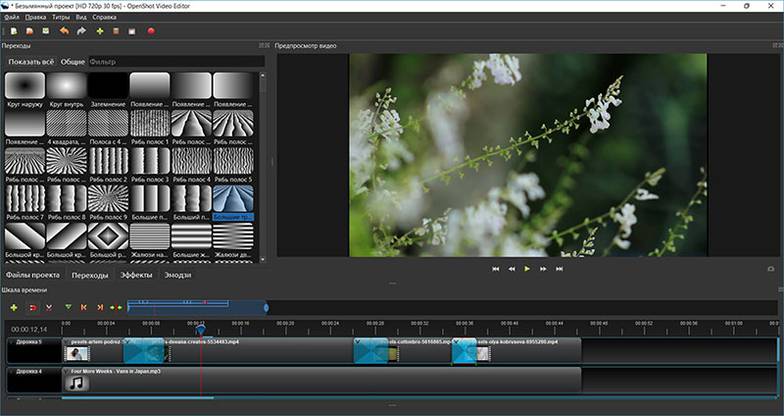Center the timeline on the playhead
Image resolution: width=784 pixels, height=416 pixels.
click(116, 308)
